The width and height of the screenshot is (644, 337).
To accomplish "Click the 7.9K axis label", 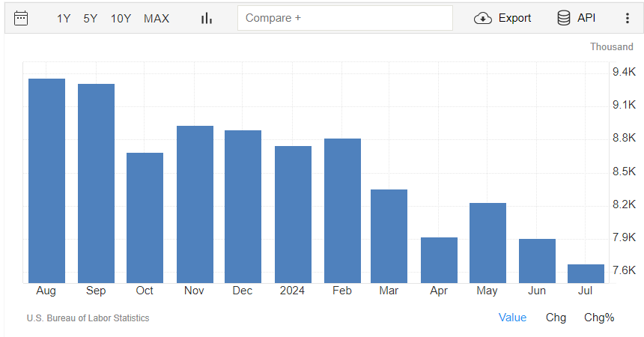I will click(624, 237).
